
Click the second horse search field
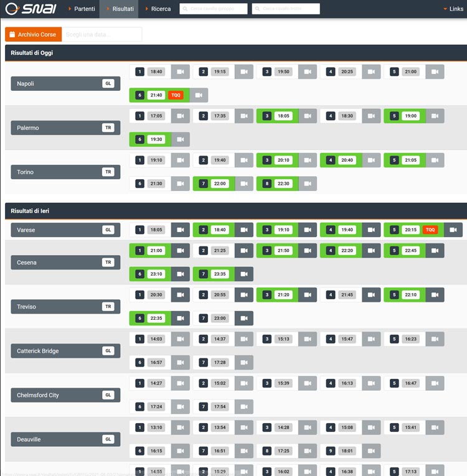(x=286, y=9)
